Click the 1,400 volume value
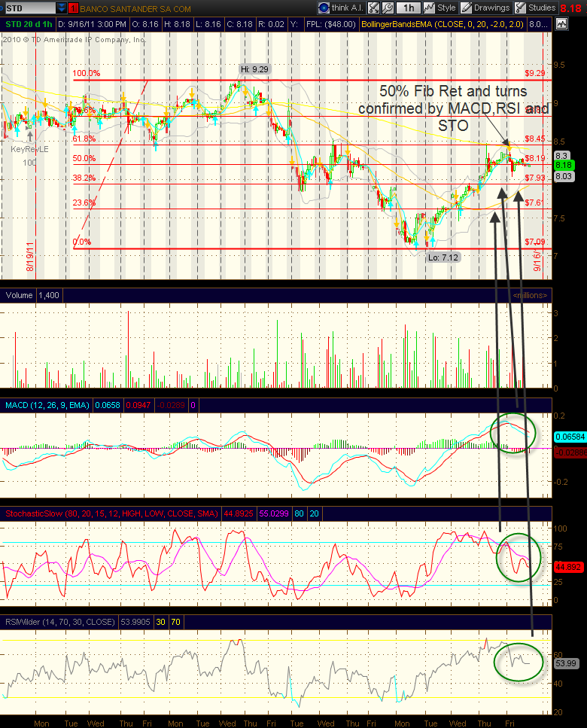This screenshot has height=728, width=587. (49, 295)
